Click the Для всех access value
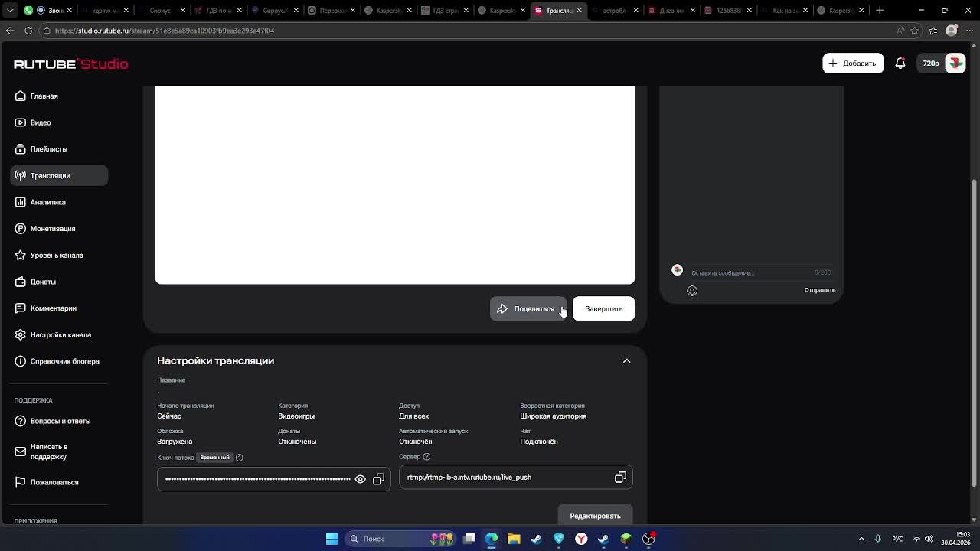This screenshot has width=980, height=551. [413, 416]
